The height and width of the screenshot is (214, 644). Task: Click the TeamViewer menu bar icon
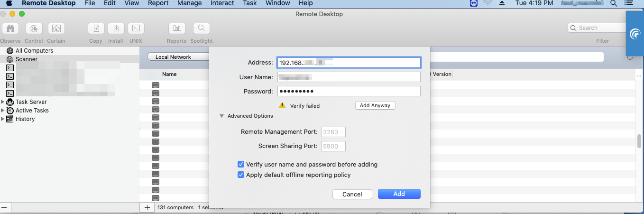point(473,3)
